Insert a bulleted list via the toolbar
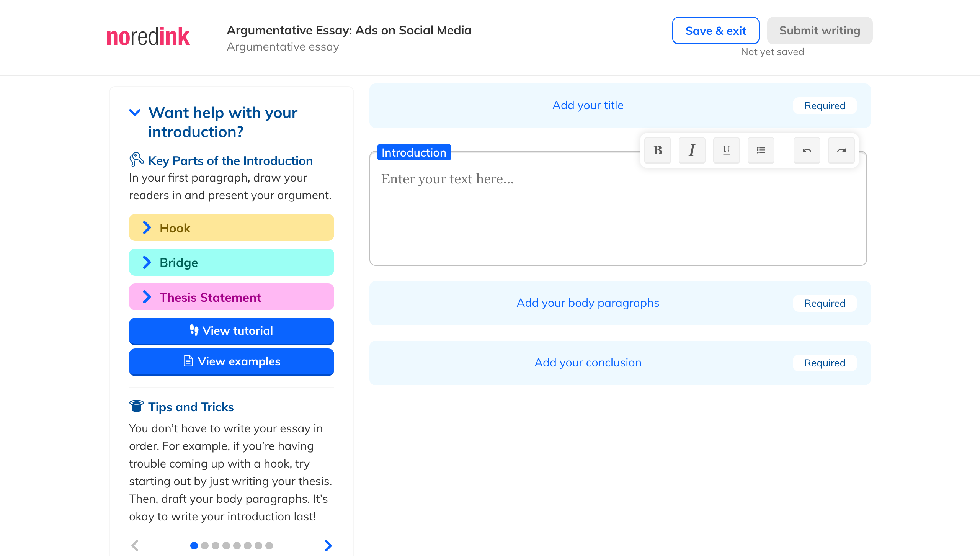The height and width of the screenshot is (556, 980). pos(761,150)
